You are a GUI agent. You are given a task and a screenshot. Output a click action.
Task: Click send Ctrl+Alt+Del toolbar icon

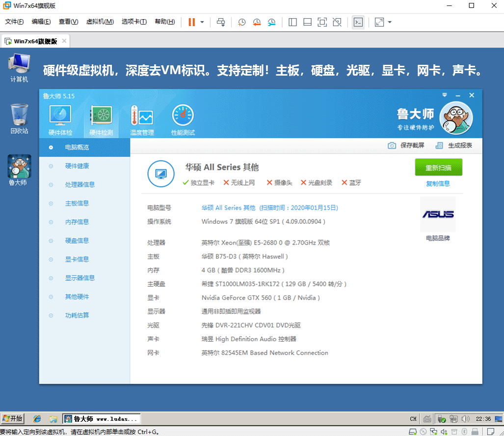click(x=221, y=22)
